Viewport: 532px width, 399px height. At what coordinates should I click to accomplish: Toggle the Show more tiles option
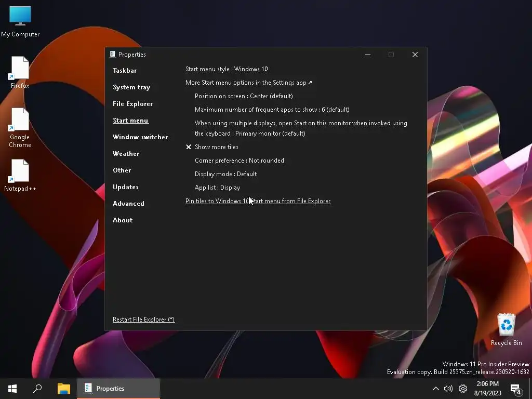click(x=212, y=147)
